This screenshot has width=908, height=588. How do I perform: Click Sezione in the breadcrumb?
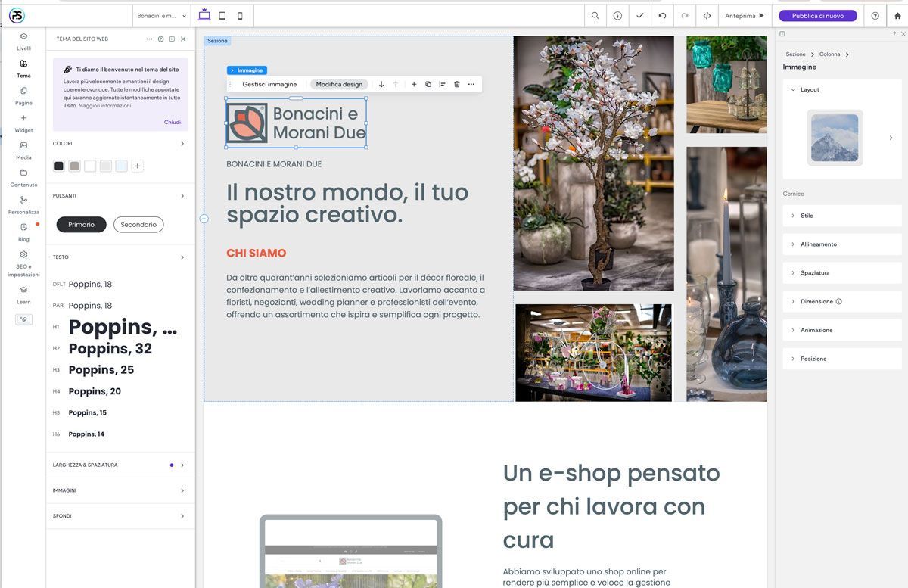click(795, 54)
